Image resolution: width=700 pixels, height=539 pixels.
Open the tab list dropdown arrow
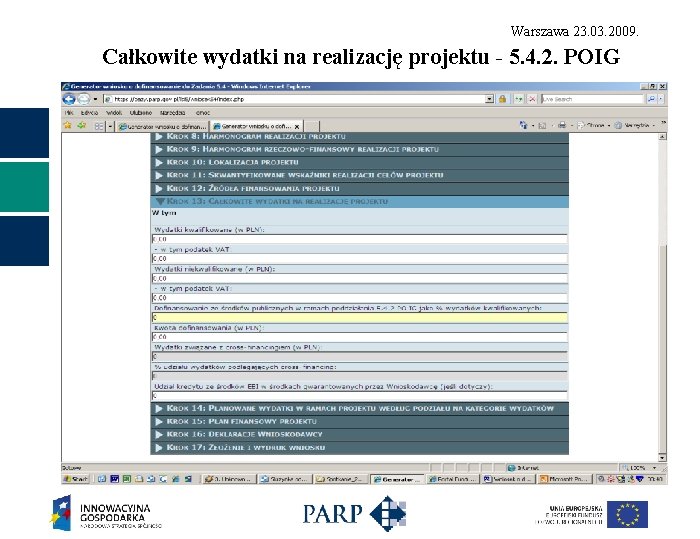[110, 126]
